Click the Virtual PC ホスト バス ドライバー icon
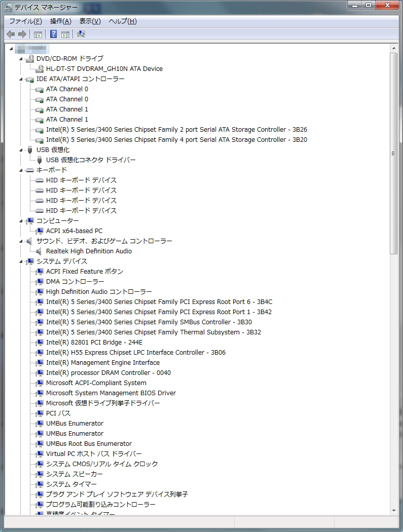 (40, 454)
